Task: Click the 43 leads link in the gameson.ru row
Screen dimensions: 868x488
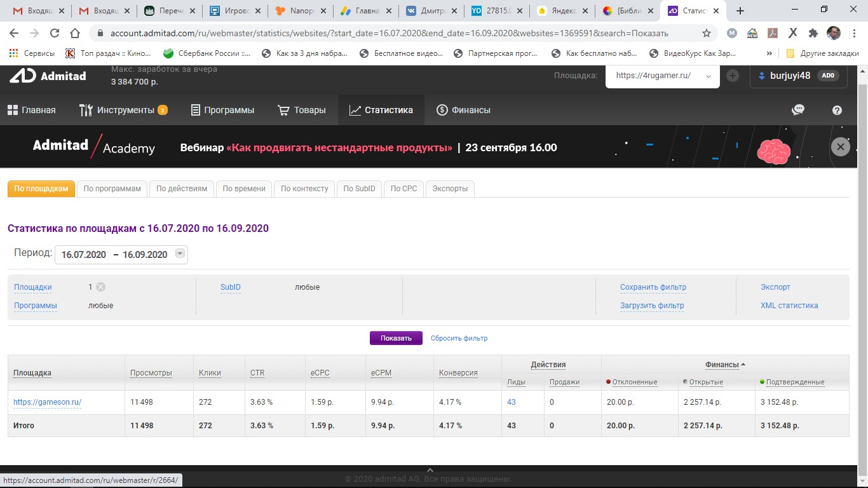Action: pos(512,402)
